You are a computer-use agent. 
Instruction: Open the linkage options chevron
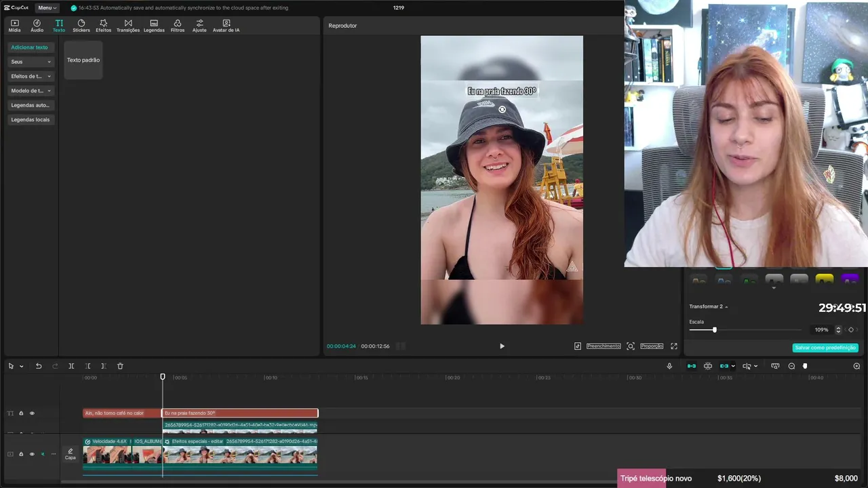[x=733, y=366]
